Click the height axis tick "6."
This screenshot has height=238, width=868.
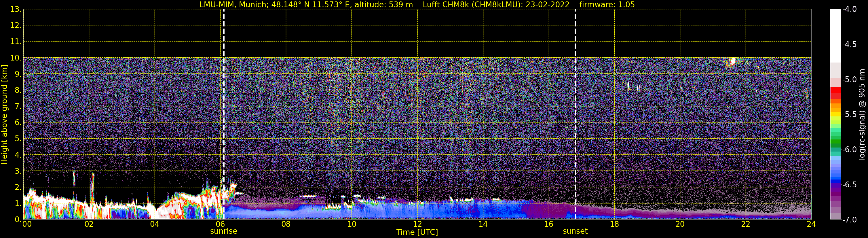coord(18,123)
